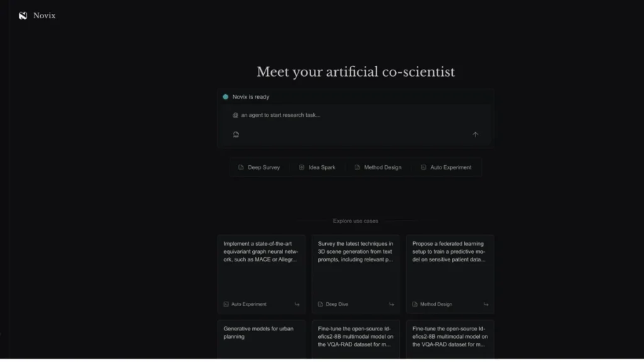Focus the research task input field
Image resolution: width=644 pixels, height=362 pixels.
point(352,116)
